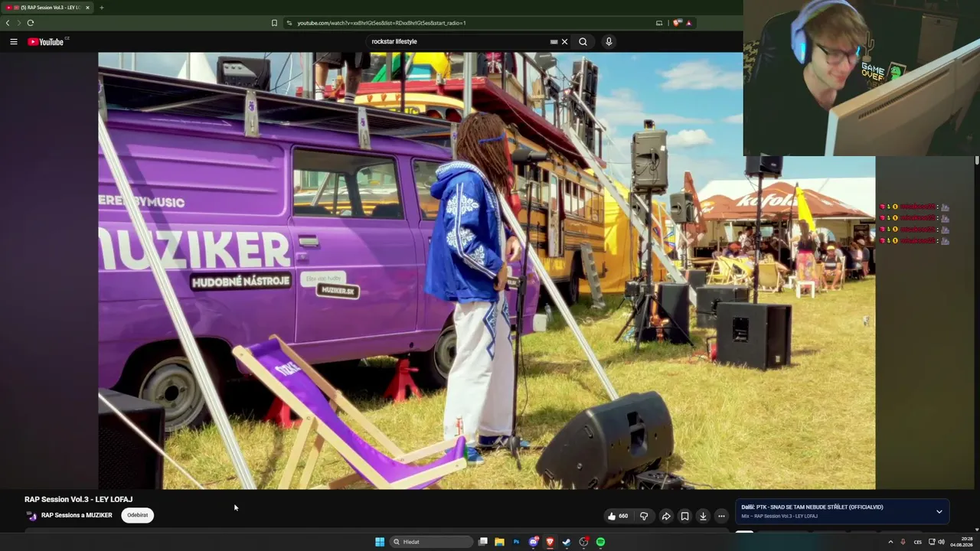Open Brave Shields icon in address bar
This screenshot has height=551, width=980.
pos(677,23)
